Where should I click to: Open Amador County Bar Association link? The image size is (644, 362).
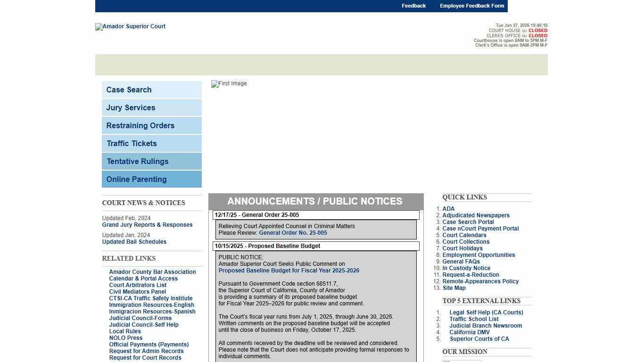click(x=152, y=272)
